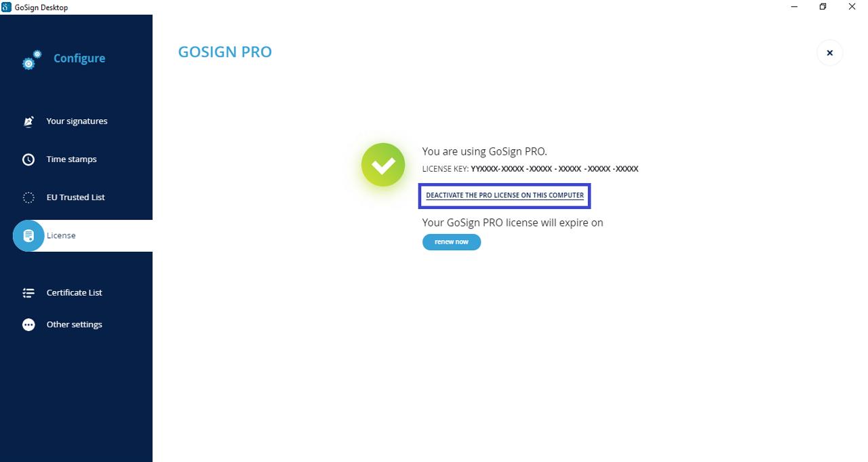Screen dimensions: 868x462
Task: Open the Your signatures section
Action: pos(77,121)
